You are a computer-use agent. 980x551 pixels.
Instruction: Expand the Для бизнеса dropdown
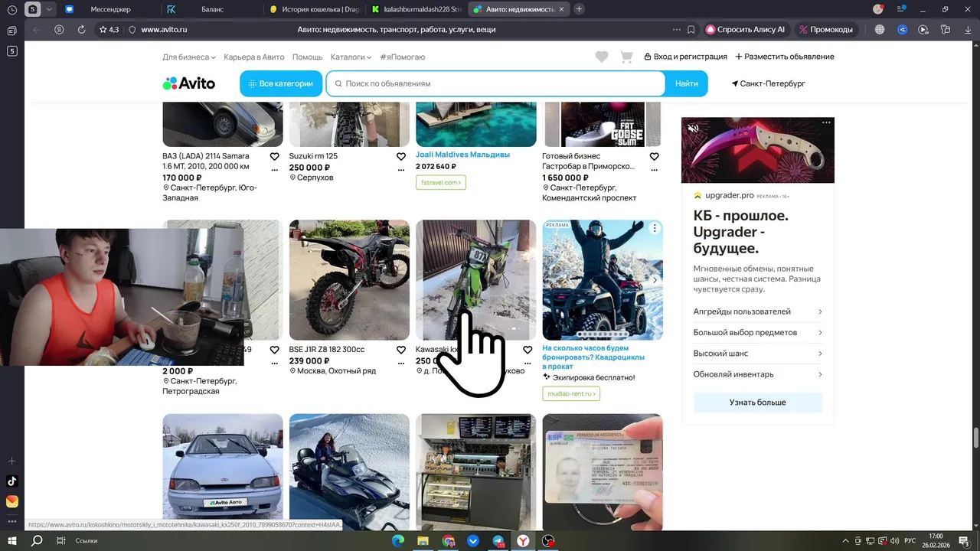click(x=189, y=57)
